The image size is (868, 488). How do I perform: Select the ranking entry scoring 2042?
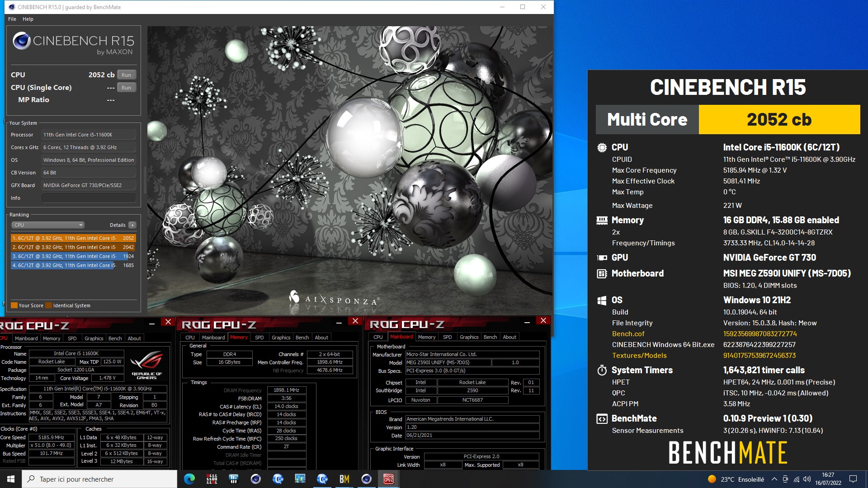(73, 247)
